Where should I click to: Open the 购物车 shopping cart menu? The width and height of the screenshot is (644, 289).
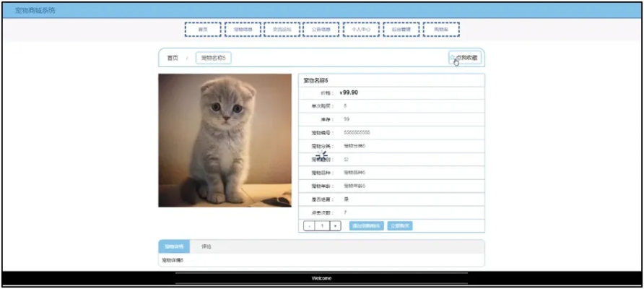440,30
